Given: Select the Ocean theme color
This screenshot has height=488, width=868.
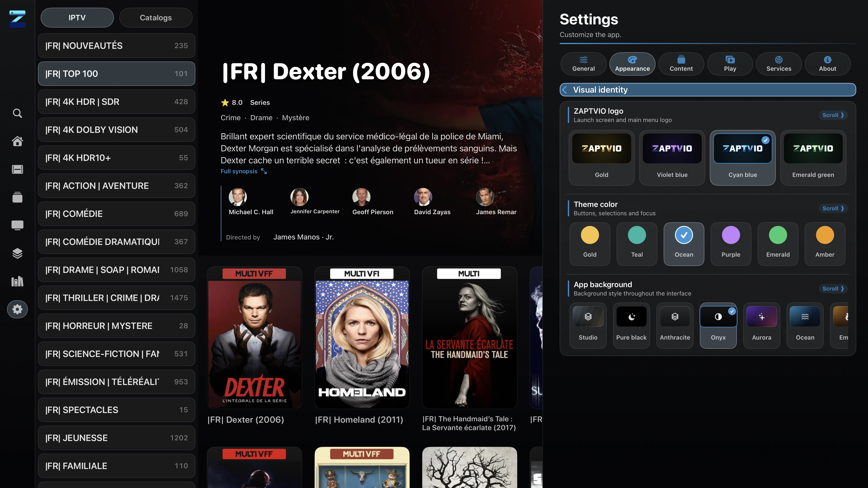Looking at the screenshot, I should 684,244.
